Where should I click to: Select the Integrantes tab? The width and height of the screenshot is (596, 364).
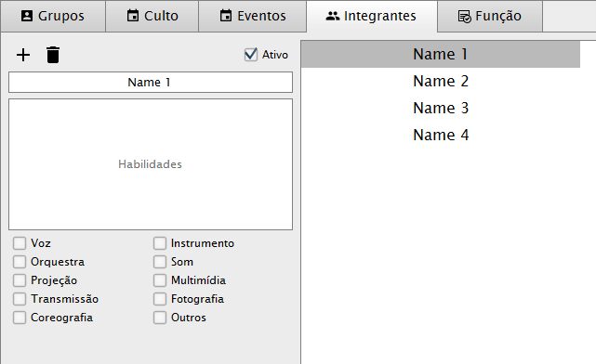pyautogui.click(x=372, y=16)
